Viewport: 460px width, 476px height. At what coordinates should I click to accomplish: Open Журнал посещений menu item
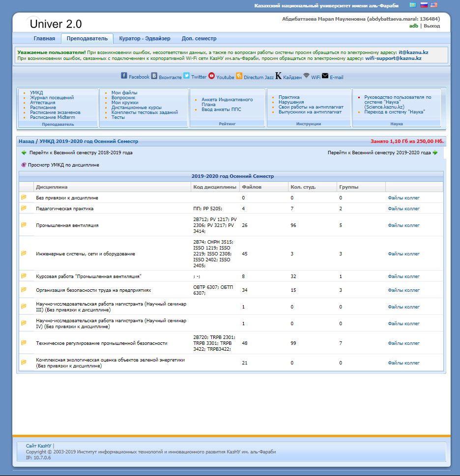point(52,97)
